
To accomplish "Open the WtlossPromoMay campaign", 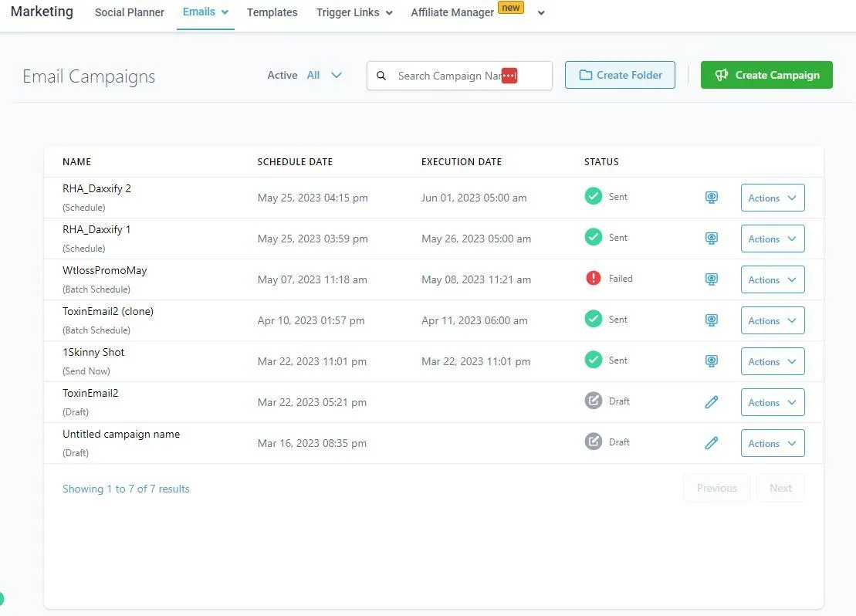I will pyautogui.click(x=105, y=270).
